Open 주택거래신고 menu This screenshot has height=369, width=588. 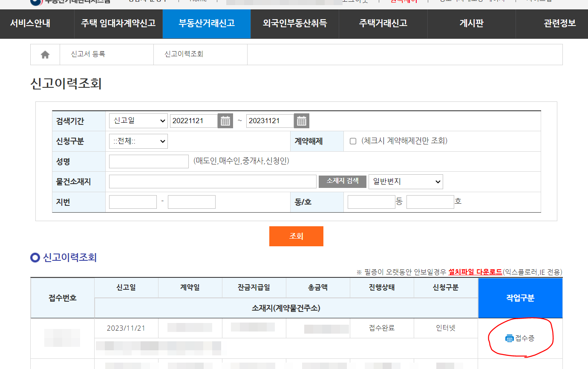(383, 23)
